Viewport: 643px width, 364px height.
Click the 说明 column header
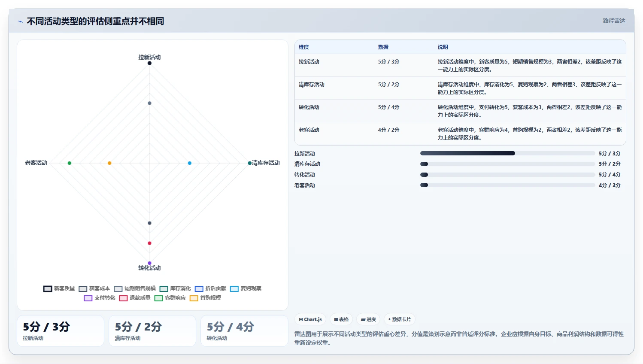(x=443, y=47)
